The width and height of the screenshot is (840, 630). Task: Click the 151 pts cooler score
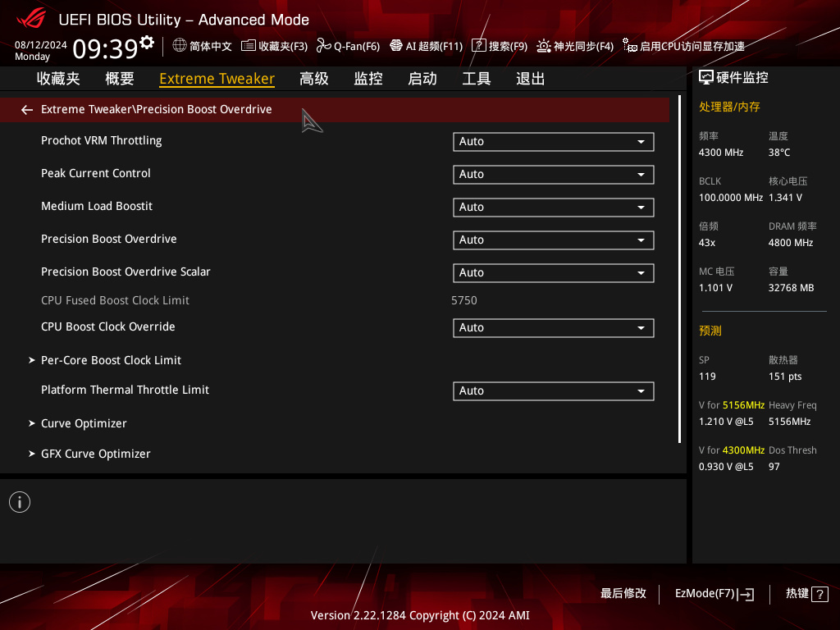coord(785,377)
